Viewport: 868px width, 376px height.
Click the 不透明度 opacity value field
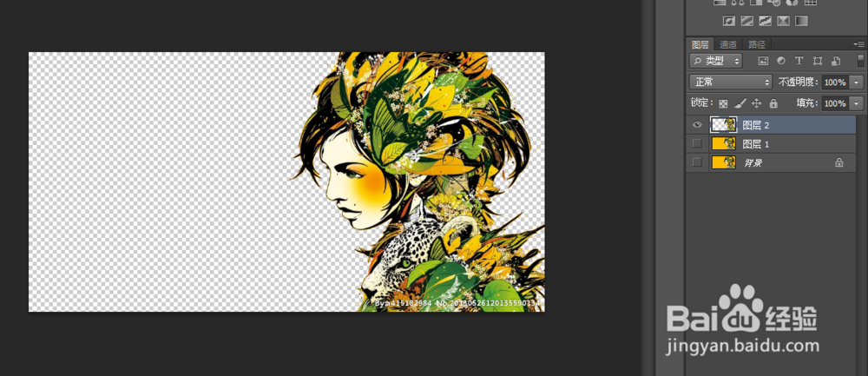(834, 82)
